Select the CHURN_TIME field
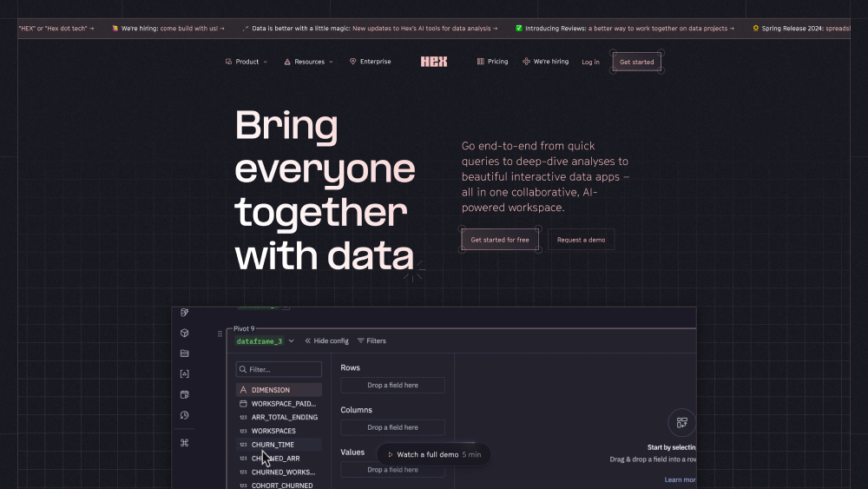868x489 pixels. pos(279,445)
